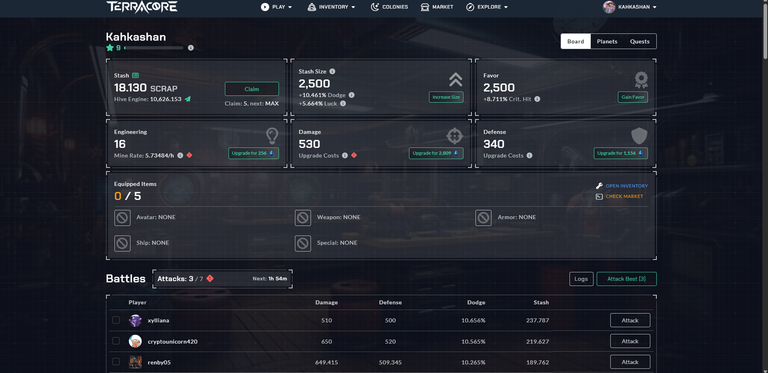Open the Inventory dropdown in navbar
This screenshot has height=373, width=768.
[x=332, y=7]
